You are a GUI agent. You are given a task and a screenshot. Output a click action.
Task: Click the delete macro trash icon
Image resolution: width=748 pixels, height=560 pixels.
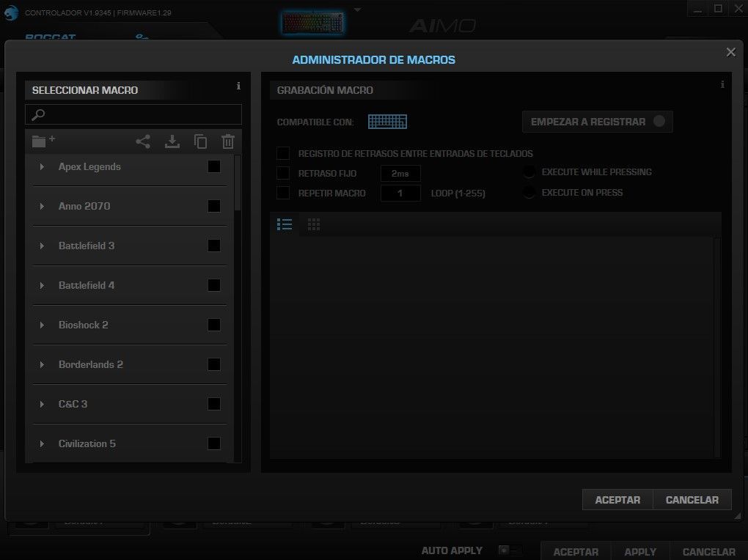[x=228, y=141]
